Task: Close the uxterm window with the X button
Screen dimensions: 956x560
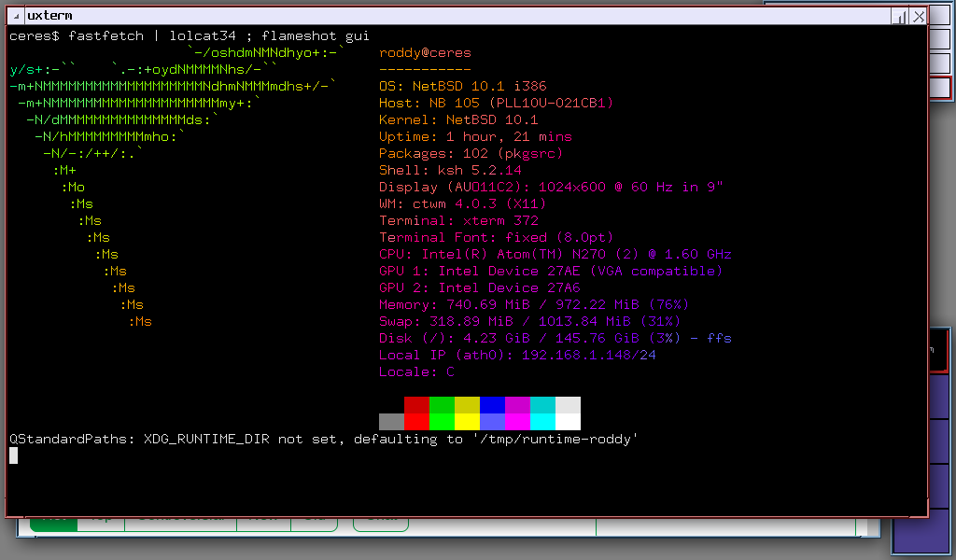Action: point(919,16)
